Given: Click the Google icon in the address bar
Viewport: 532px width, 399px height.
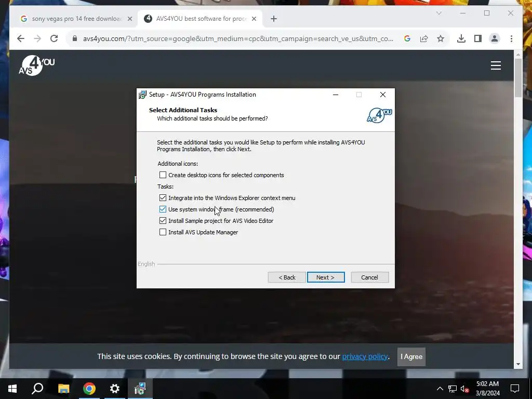Looking at the screenshot, I should coord(407,38).
